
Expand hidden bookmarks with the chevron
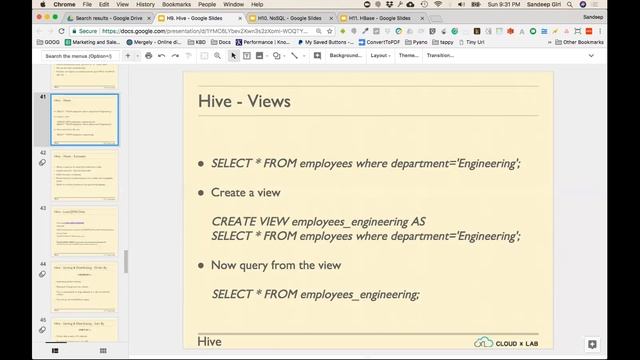[549, 42]
